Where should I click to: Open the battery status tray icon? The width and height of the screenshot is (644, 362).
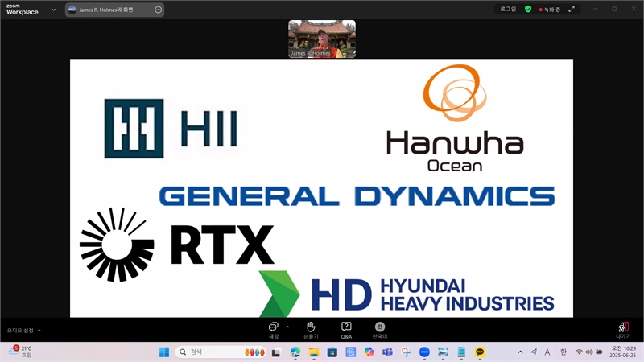(599, 352)
